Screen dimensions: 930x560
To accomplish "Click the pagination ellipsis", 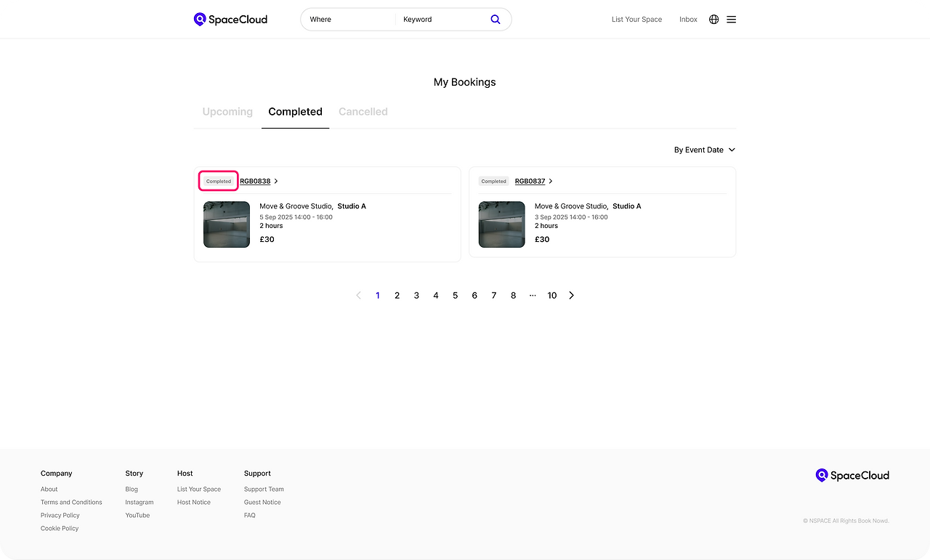I will point(533,296).
